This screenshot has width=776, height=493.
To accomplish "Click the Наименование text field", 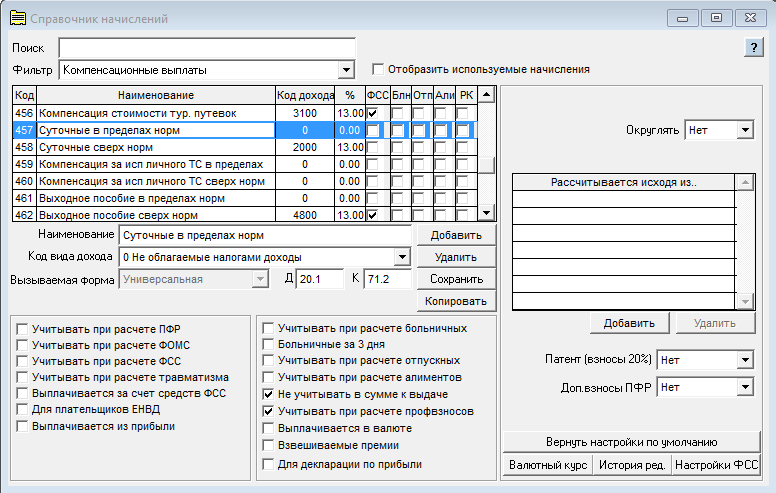I will click(x=265, y=235).
